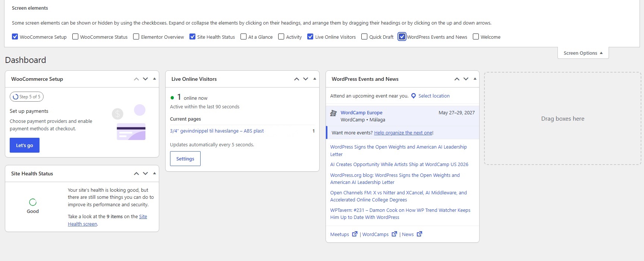The height and width of the screenshot is (261, 644).
Task: Click the payments illustration graphic
Action: (129, 122)
